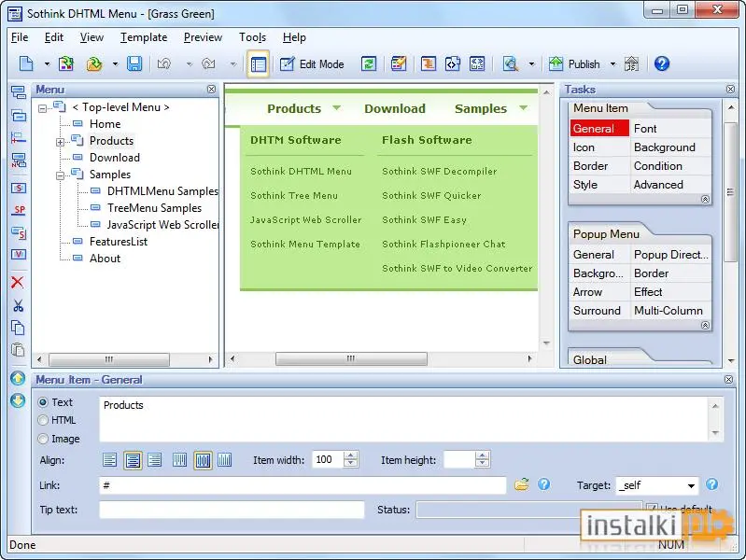Click the Publish toolbar button
Viewport: 746px width, 560px height.
pyautogui.click(x=574, y=63)
